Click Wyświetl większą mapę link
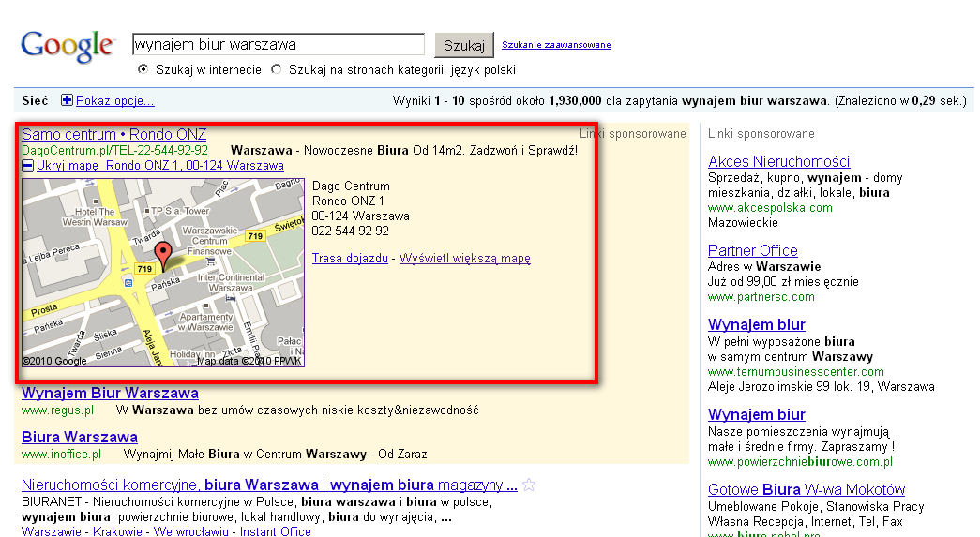The height and width of the screenshot is (537, 980). (465, 258)
